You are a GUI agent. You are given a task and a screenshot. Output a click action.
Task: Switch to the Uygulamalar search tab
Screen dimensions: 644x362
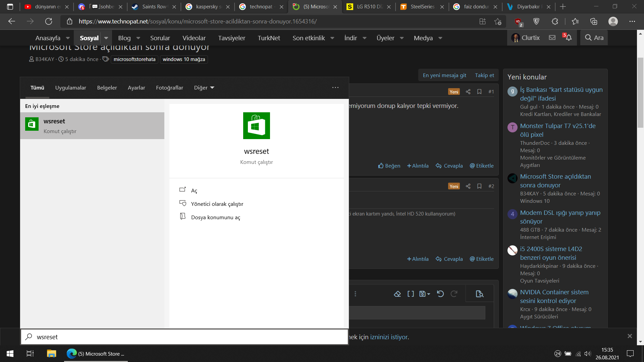(x=70, y=88)
